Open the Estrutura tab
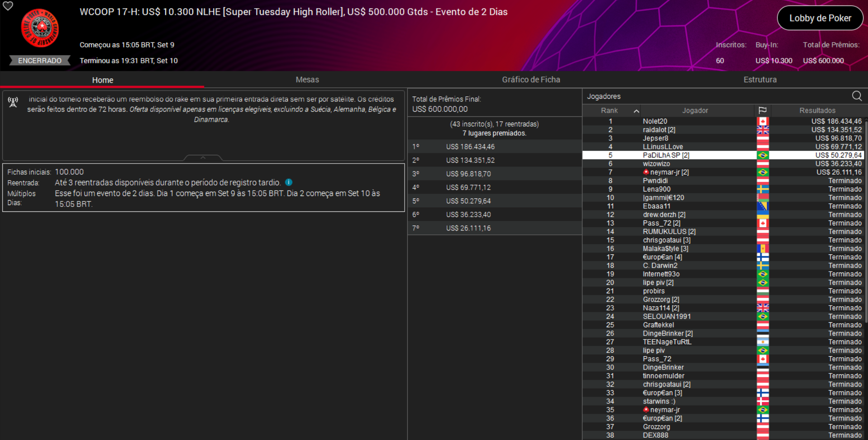Viewport: 868px width, 440px height. (x=759, y=80)
